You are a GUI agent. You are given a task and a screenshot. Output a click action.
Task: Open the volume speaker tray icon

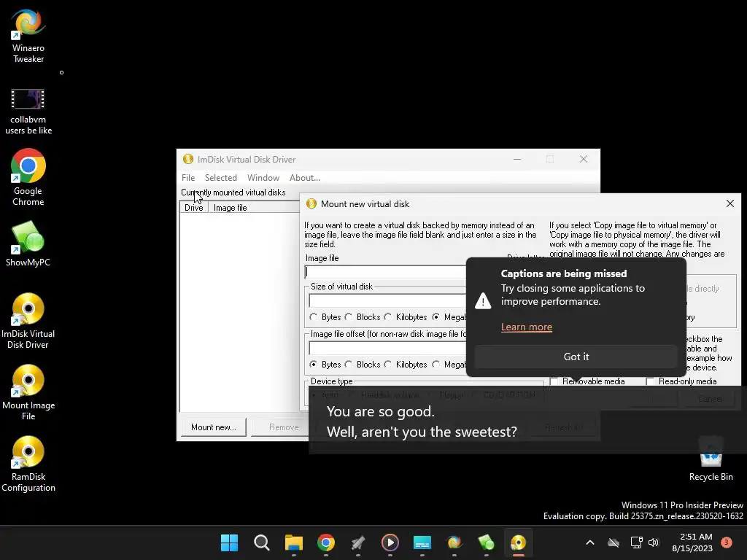click(x=654, y=542)
